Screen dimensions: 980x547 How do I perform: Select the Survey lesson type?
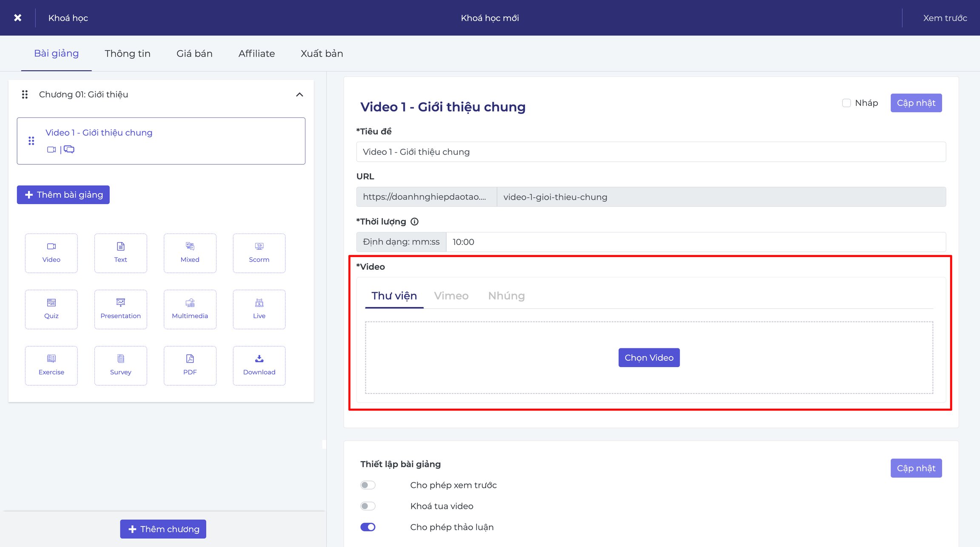tap(120, 365)
